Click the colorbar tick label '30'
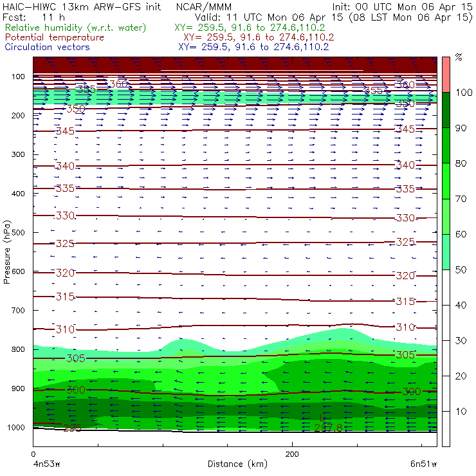The height and width of the screenshot is (476, 476). [x=461, y=341]
